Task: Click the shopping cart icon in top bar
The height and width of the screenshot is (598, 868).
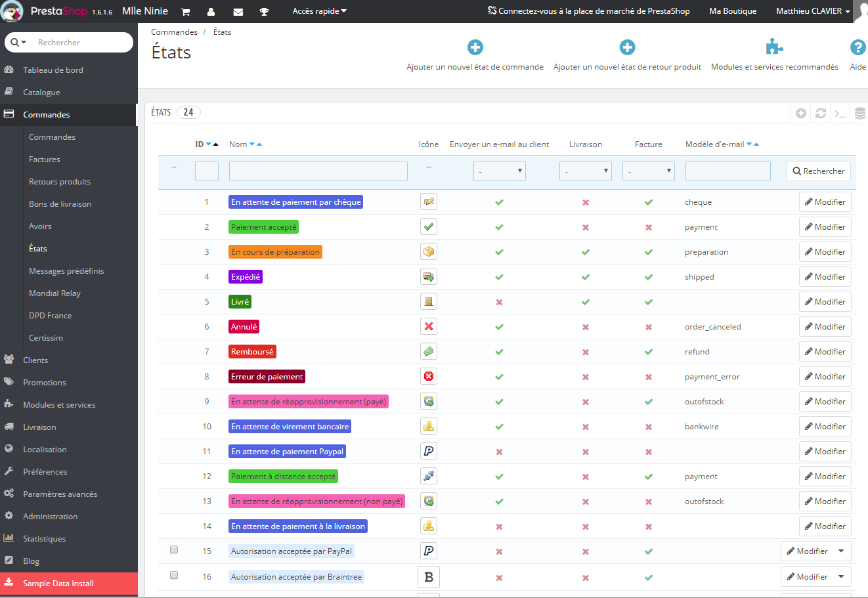Action: 185,12
